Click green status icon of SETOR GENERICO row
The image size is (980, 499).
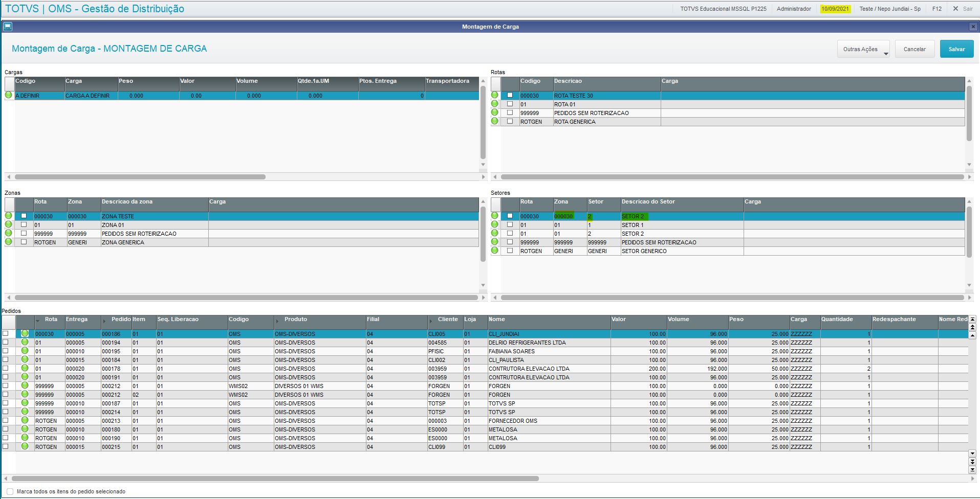494,251
